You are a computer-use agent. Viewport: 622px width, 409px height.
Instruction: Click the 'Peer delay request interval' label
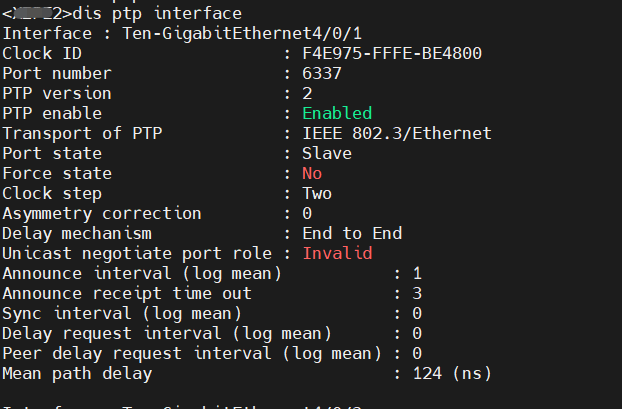tap(137, 353)
